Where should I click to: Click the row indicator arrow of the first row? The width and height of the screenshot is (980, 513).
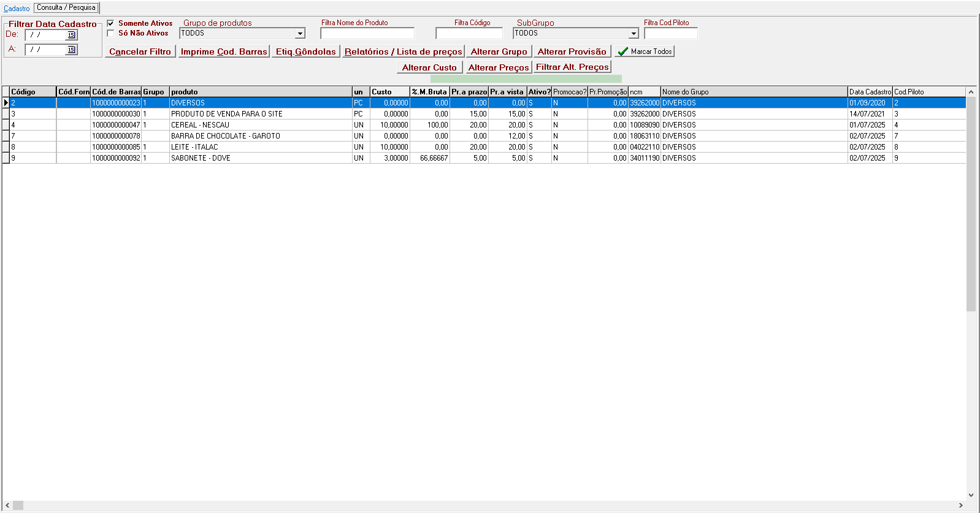[x=6, y=103]
